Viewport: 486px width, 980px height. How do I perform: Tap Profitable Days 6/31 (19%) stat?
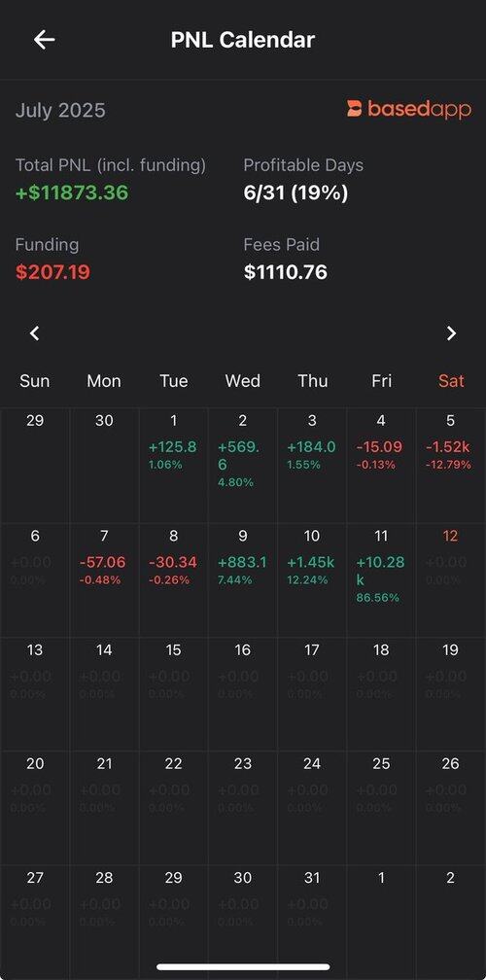coord(295,192)
